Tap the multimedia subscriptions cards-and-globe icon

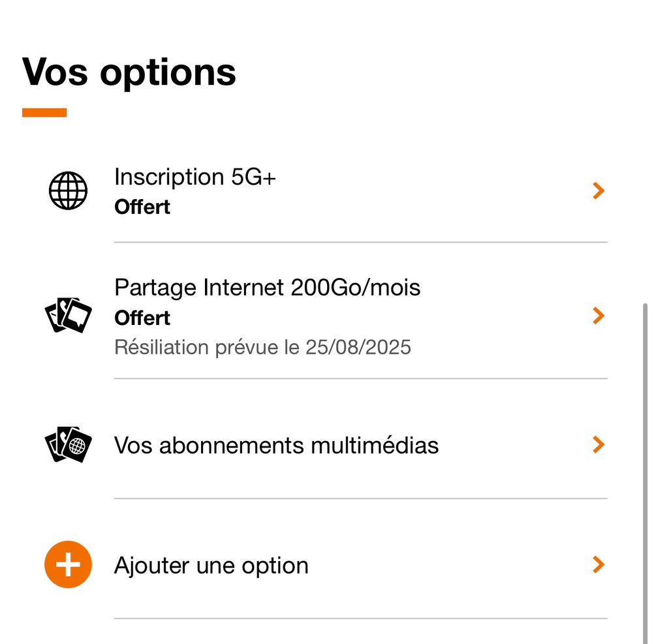68,446
